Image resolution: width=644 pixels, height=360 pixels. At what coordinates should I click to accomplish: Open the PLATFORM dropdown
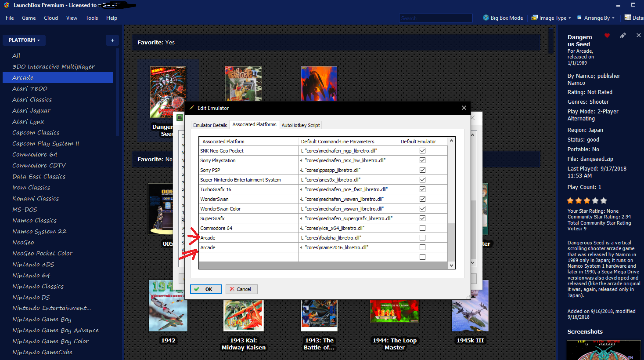(24, 40)
